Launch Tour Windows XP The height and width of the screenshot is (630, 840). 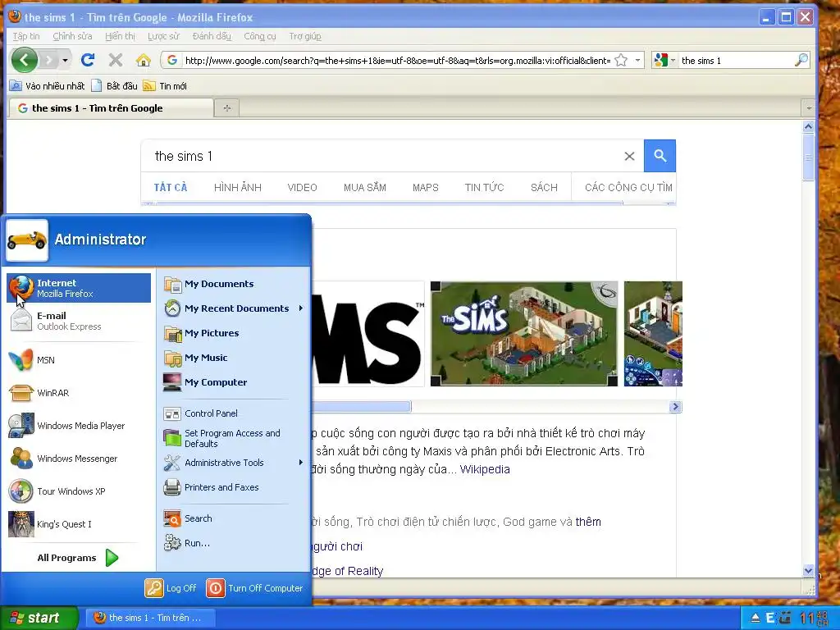pyautogui.click(x=79, y=491)
